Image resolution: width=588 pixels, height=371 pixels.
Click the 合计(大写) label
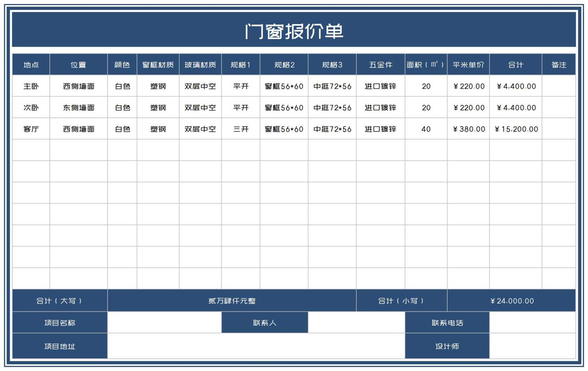[x=60, y=300]
